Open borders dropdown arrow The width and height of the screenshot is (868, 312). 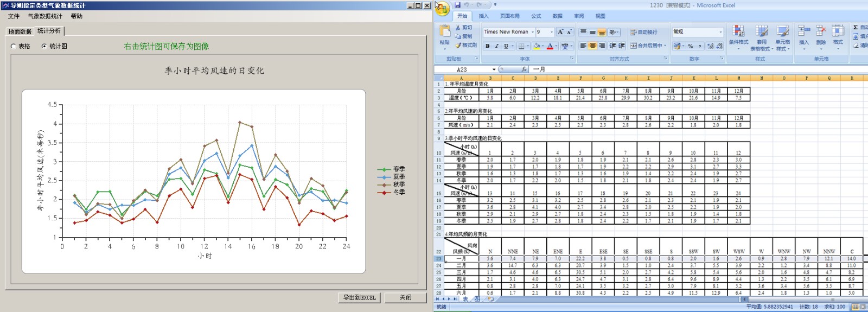[528, 46]
